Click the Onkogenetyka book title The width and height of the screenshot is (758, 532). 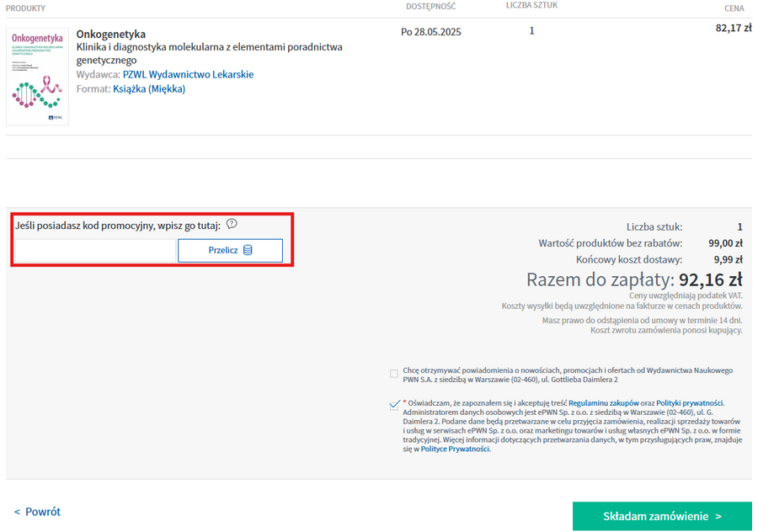pos(110,34)
